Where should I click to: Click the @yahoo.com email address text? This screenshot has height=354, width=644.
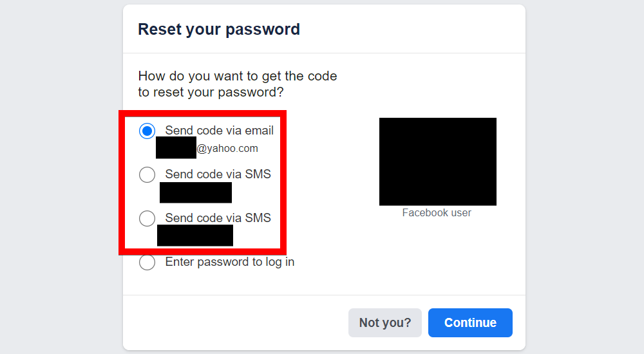227,149
